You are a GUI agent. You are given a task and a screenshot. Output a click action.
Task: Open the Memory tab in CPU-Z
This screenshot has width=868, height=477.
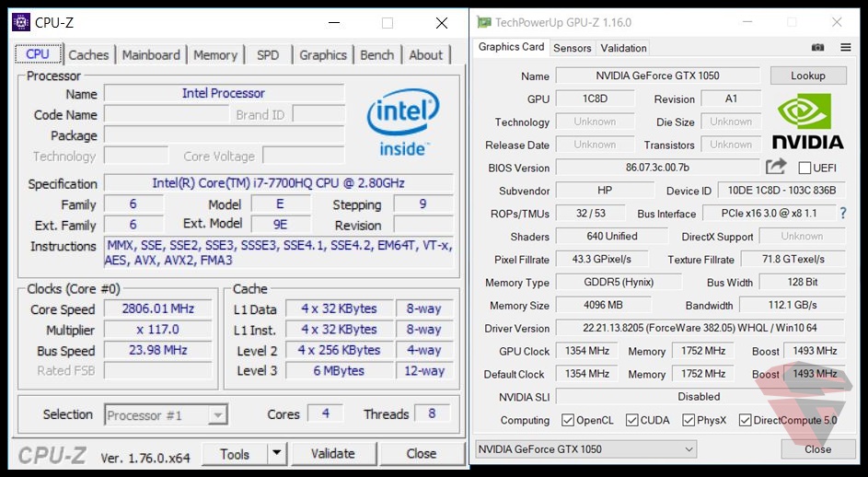pyautogui.click(x=215, y=55)
